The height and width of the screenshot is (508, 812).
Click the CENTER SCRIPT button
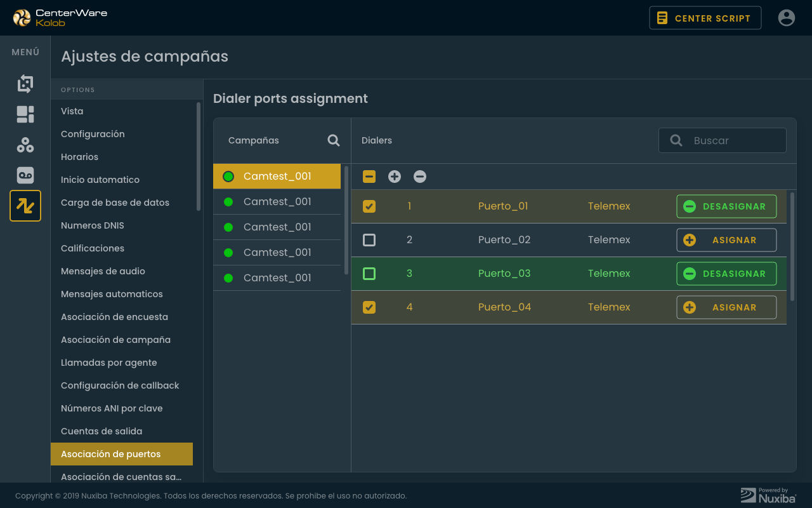tap(705, 18)
